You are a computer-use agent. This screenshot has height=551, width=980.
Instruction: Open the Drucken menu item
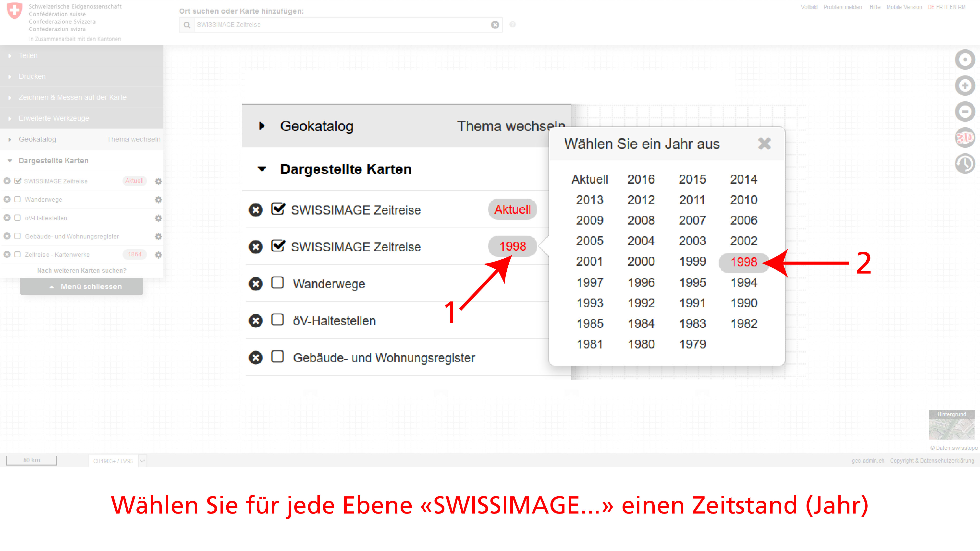(x=32, y=76)
